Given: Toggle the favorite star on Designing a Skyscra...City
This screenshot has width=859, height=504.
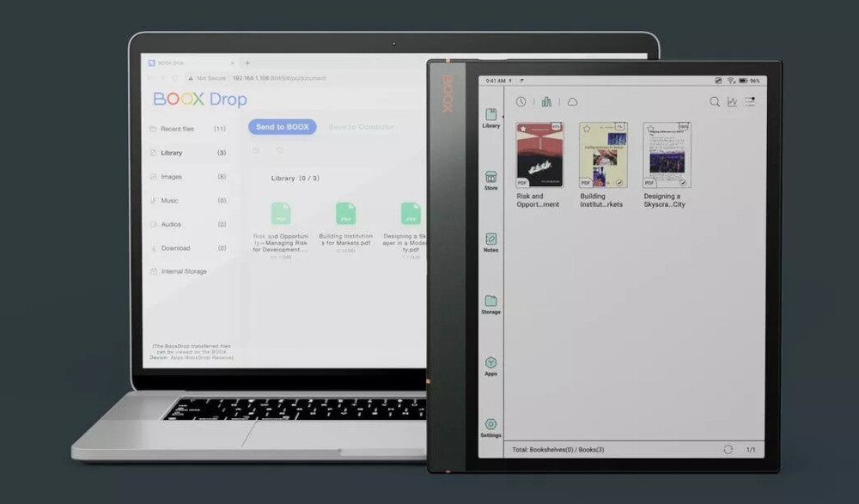Looking at the screenshot, I should tap(650, 130).
